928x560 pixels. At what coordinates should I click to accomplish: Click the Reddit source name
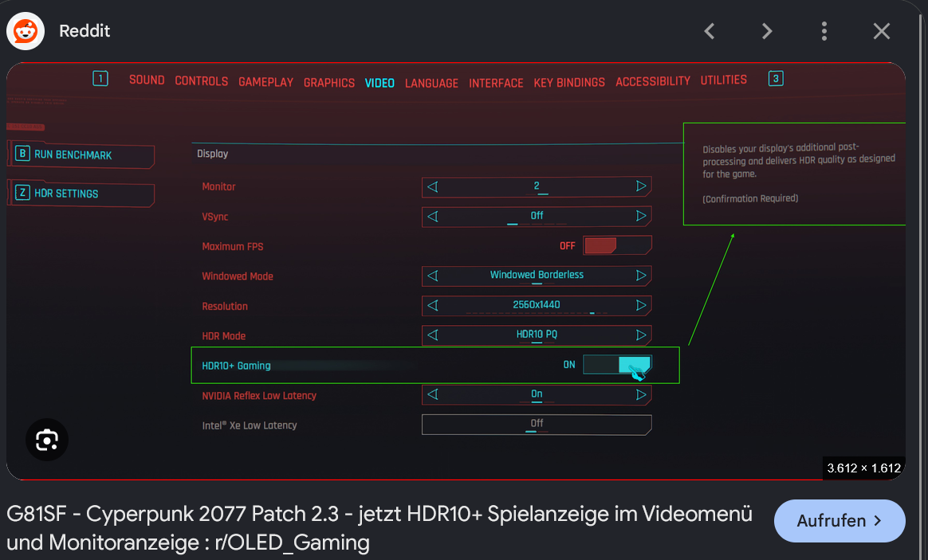pos(85,31)
